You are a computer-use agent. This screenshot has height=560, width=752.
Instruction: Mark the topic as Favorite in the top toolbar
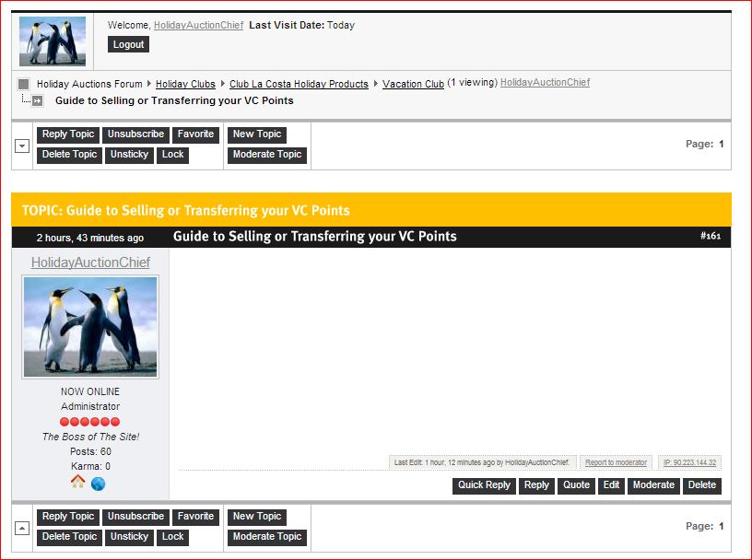click(x=195, y=134)
